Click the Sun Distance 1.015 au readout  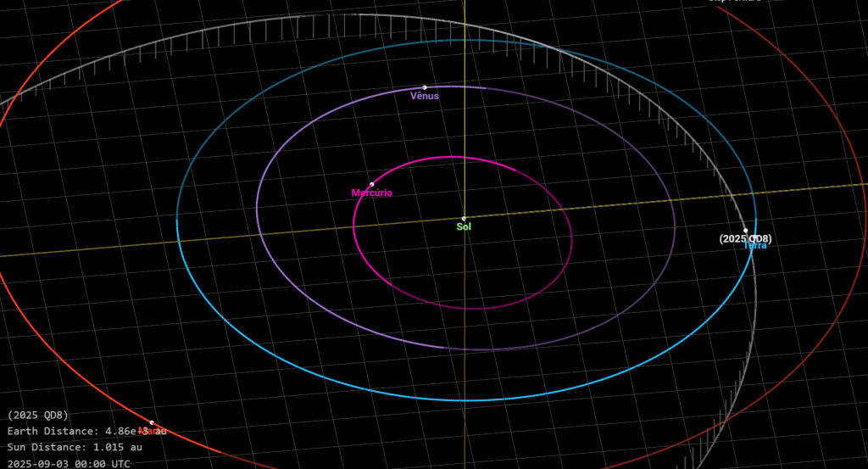75,448
